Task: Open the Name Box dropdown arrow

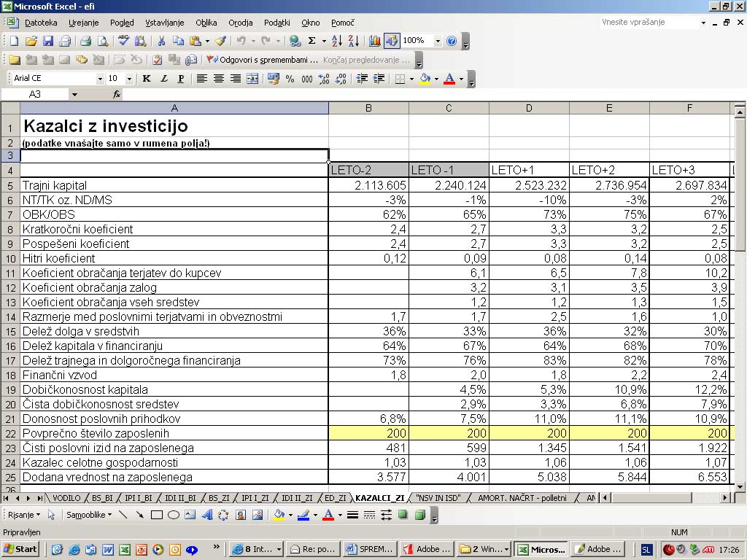Action: point(74,95)
